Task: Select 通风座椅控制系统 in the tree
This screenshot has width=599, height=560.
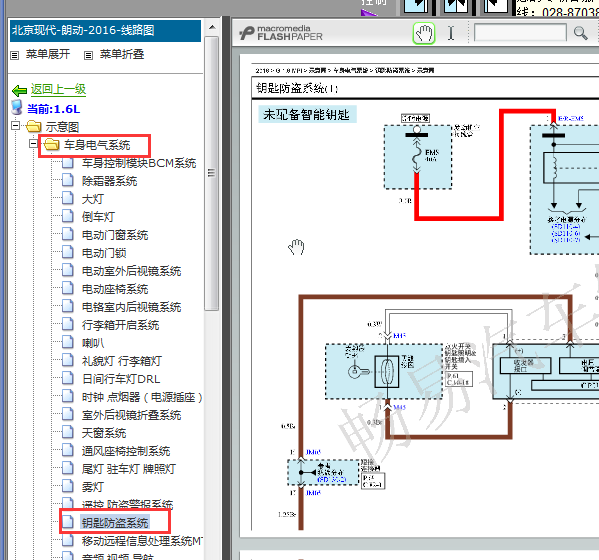Action: tap(126, 451)
